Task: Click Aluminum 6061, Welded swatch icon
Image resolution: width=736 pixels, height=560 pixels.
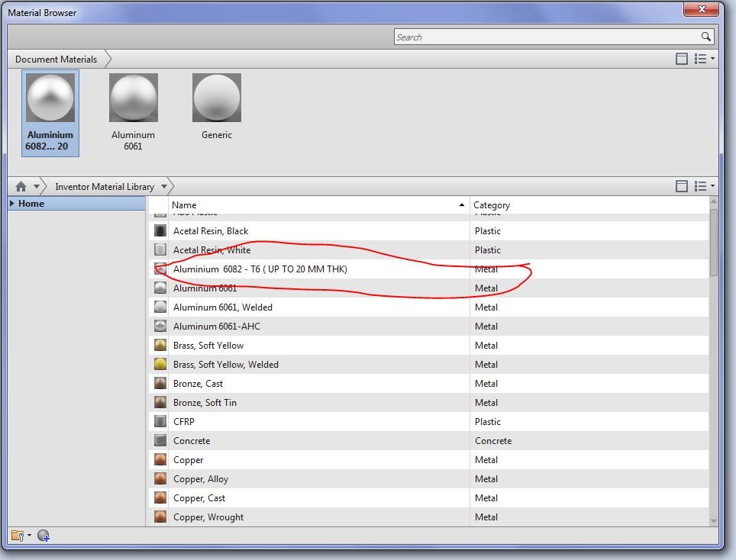Action: (x=160, y=307)
